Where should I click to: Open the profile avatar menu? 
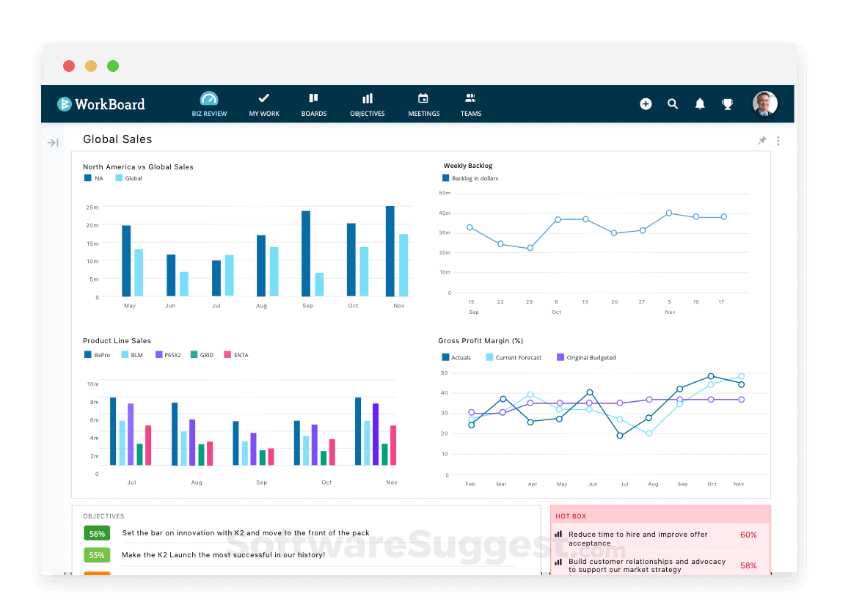[x=764, y=103]
